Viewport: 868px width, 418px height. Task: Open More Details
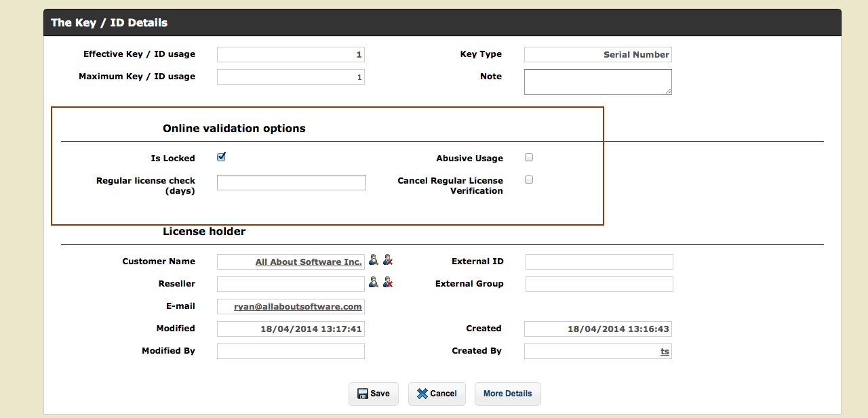507,394
